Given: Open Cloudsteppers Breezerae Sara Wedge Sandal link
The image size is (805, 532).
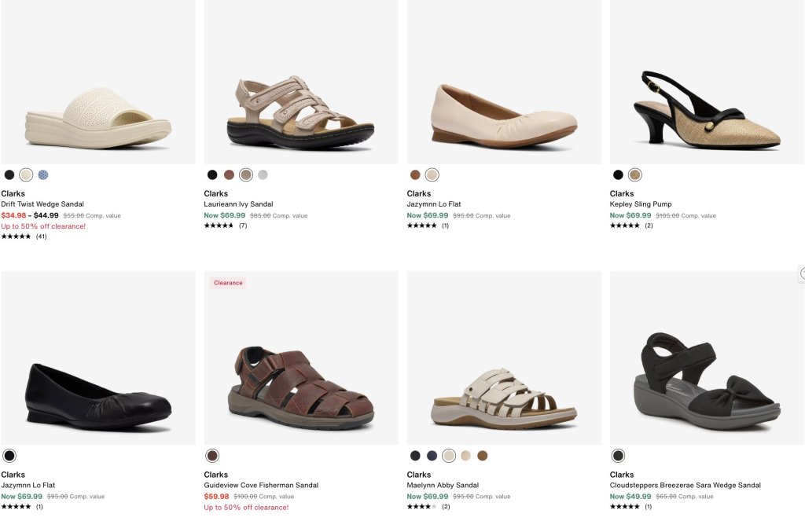Looking at the screenshot, I should tap(686, 485).
